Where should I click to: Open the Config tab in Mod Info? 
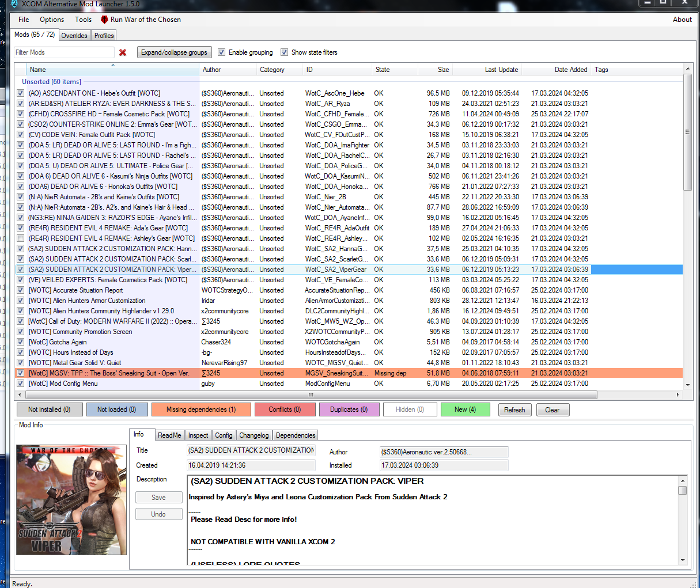[x=224, y=435]
